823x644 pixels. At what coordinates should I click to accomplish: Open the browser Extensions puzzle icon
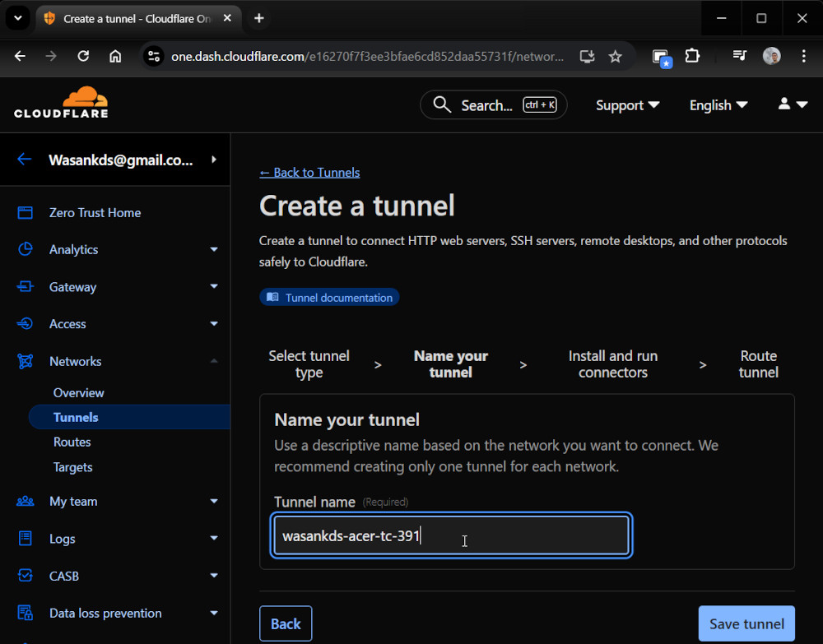pos(692,56)
